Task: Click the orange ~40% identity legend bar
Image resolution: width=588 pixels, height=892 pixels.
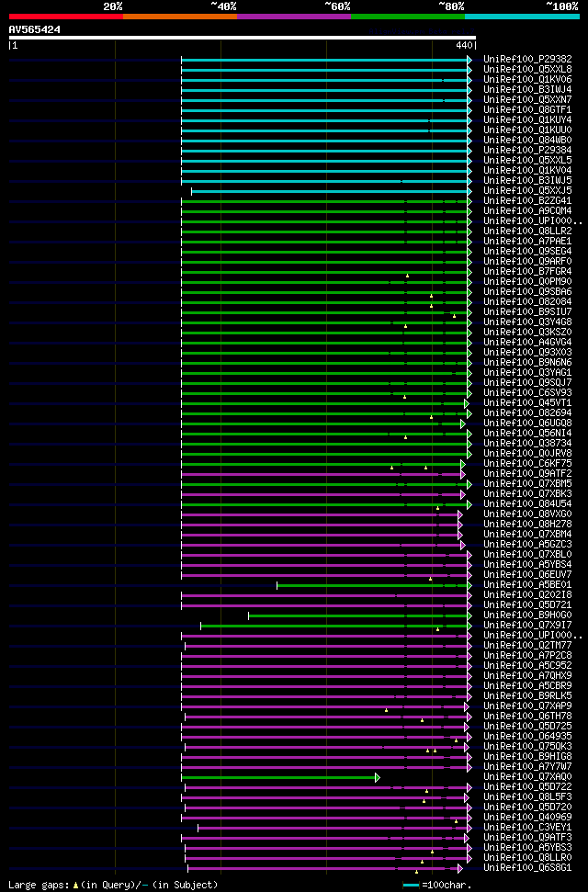Action: pos(180,17)
